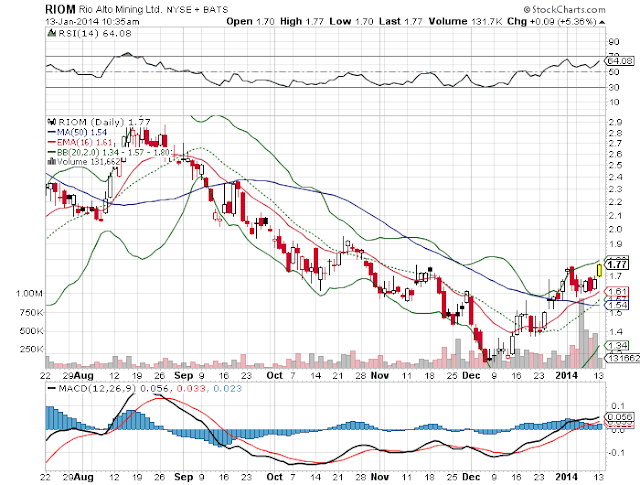Click the Volume 131,662 legend entry
This screenshot has width=640, height=485.
pos(89,162)
